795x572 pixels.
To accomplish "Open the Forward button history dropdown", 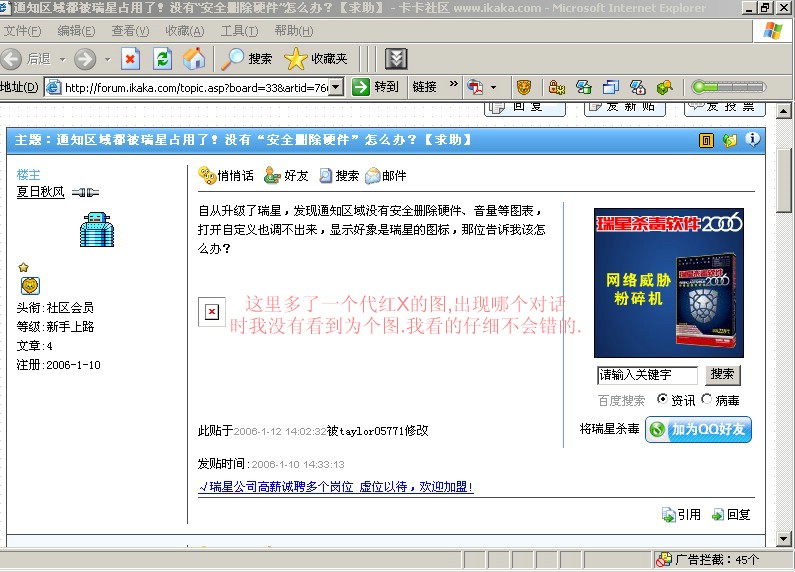I will [107, 59].
